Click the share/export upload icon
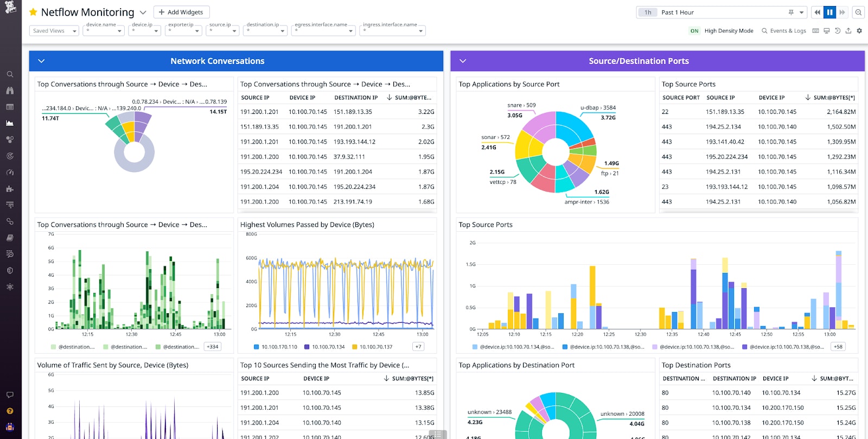 point(848,31)
